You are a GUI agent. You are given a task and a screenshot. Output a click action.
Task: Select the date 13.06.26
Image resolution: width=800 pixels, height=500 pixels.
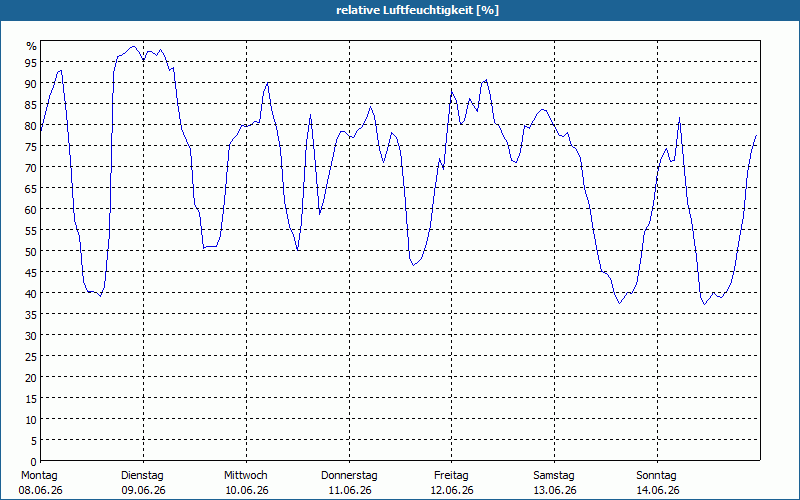(x=555, y=490)
